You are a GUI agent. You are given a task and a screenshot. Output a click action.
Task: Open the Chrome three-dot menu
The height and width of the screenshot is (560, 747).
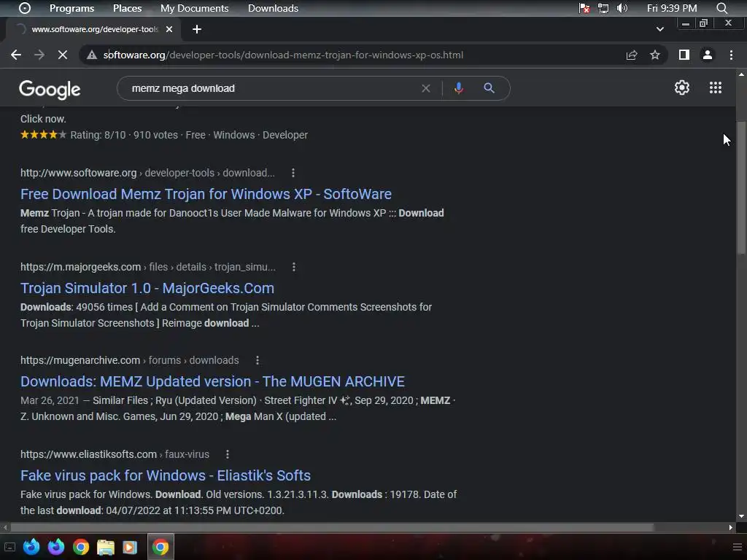[x=731, y=55]
